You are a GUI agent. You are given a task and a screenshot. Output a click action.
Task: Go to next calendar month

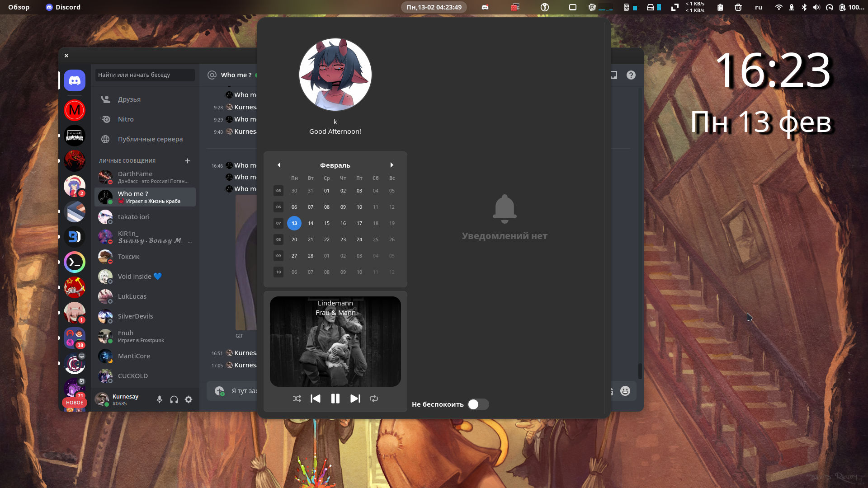point(392,165)
